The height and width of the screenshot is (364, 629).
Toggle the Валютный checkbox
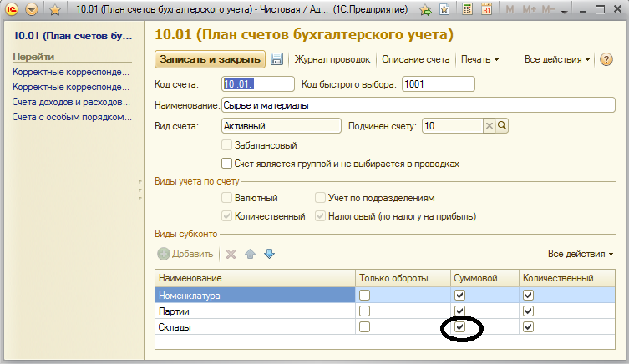[x=226, y=198]
